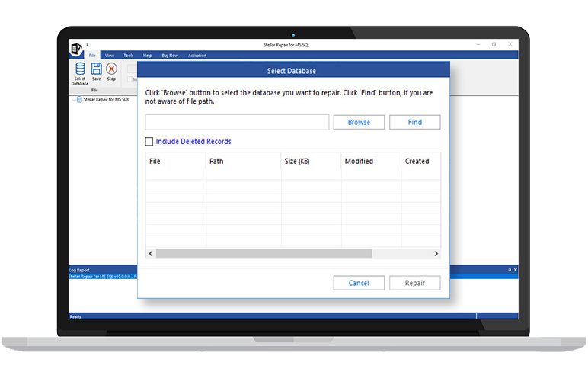Screen dimensions: 588x372
Task: Click the Log Report panel title
Action: [x=79, y=270]
